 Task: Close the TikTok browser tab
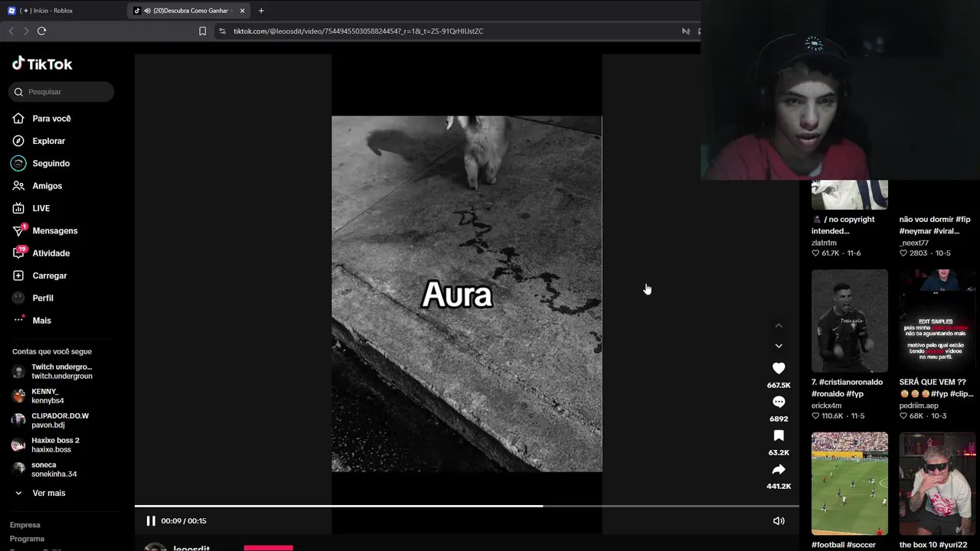pyautogui.click(x=243, y=11)
